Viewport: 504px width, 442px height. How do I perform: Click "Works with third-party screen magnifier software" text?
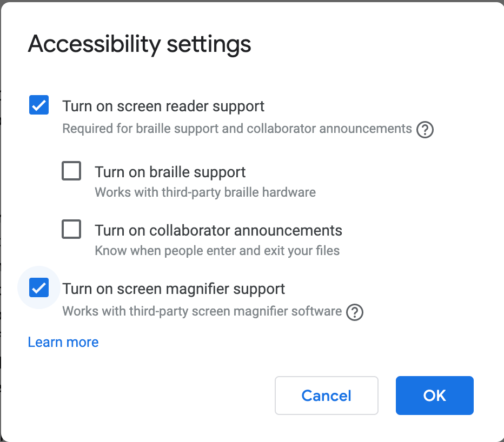[x=202, y=312]
